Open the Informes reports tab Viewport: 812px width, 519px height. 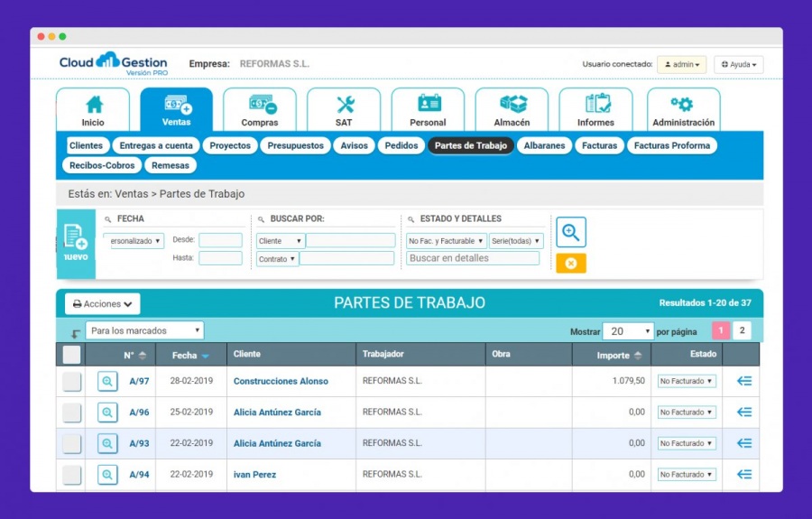[595, 110]
